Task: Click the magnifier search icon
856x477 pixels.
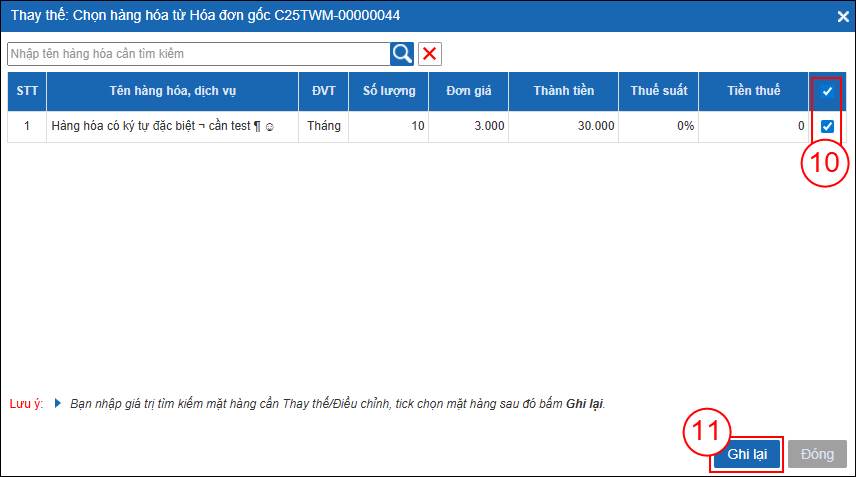Action: point(402,54)
